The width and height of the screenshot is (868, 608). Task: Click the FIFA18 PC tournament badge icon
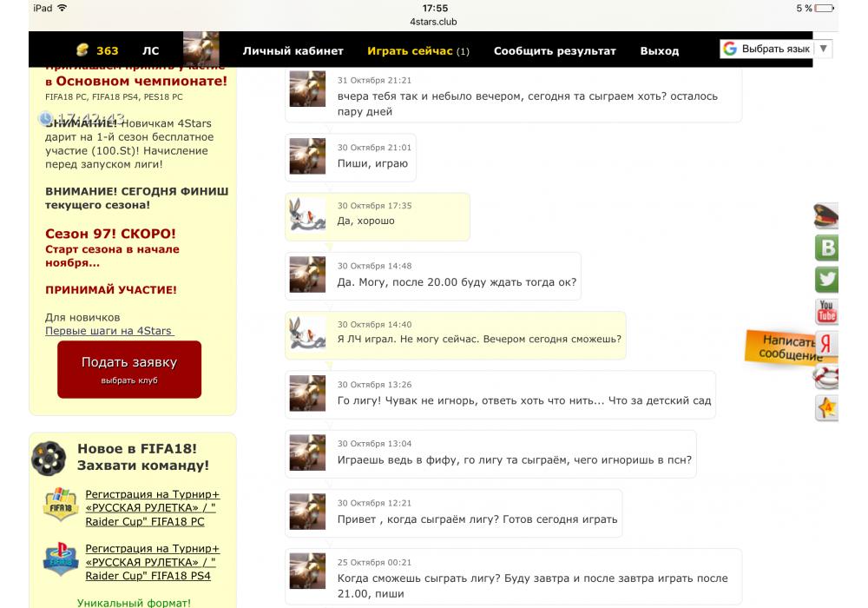(61, 505)
